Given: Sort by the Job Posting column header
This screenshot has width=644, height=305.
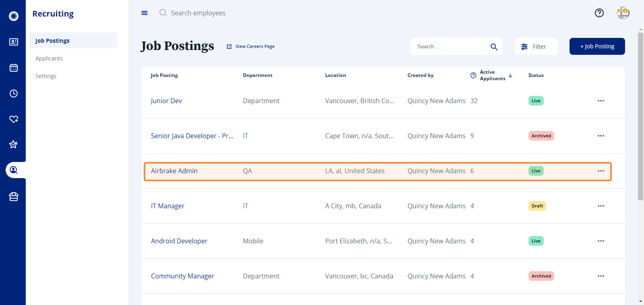Looking at the screenshot, I should click(x=164, y=75).
